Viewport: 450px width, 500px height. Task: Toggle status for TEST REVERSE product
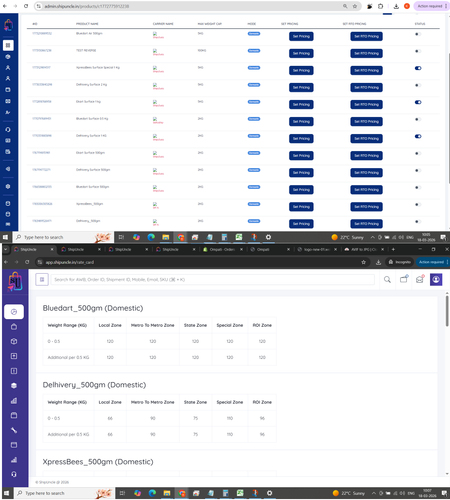click(418, 51)
